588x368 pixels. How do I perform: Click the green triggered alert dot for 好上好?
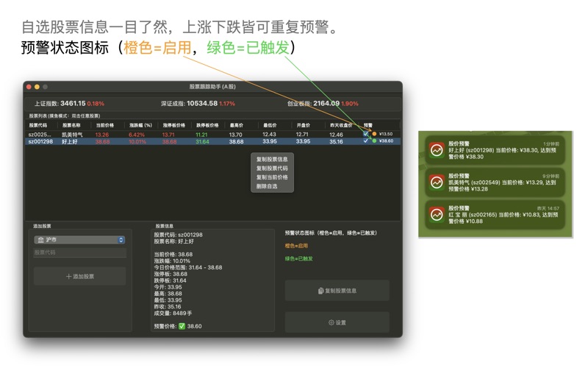(x=374, y=141)
